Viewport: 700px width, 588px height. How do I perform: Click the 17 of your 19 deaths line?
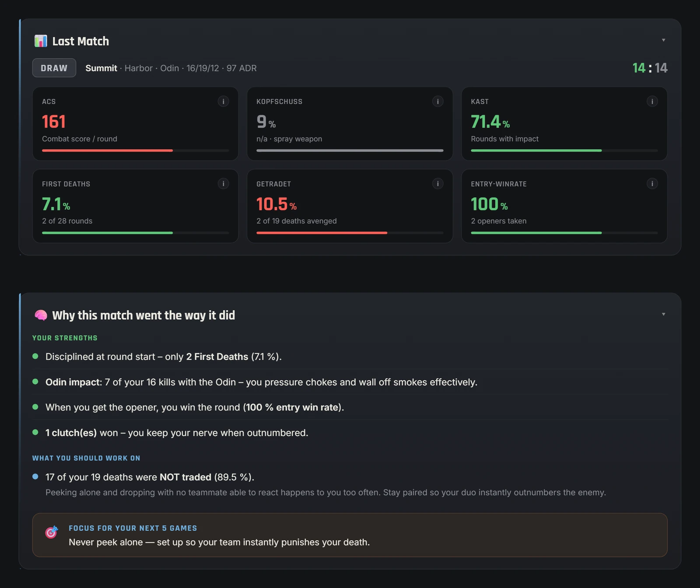click(150, 477)
